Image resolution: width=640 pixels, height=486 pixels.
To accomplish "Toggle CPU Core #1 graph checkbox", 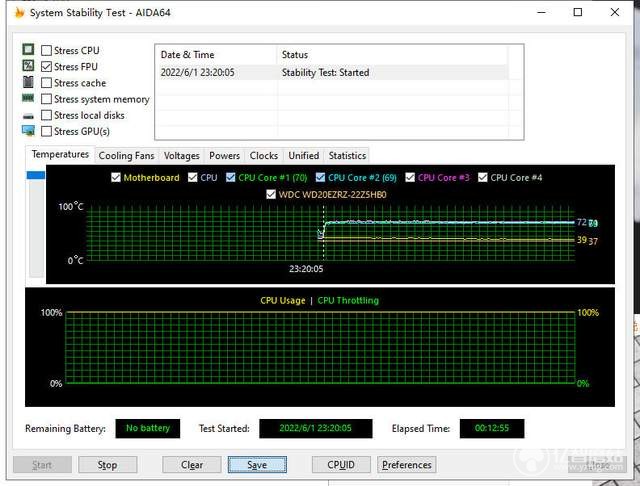I will pos(231,178).
